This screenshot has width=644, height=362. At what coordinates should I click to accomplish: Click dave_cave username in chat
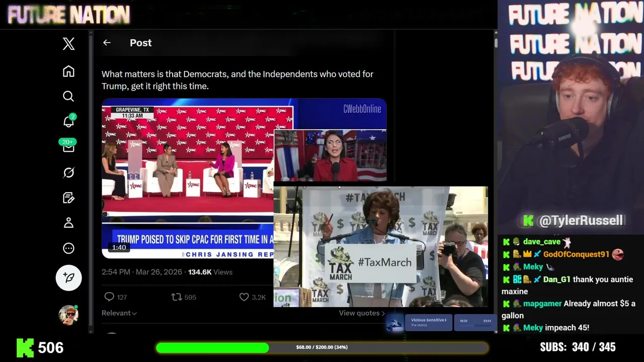tap(541, 242)
